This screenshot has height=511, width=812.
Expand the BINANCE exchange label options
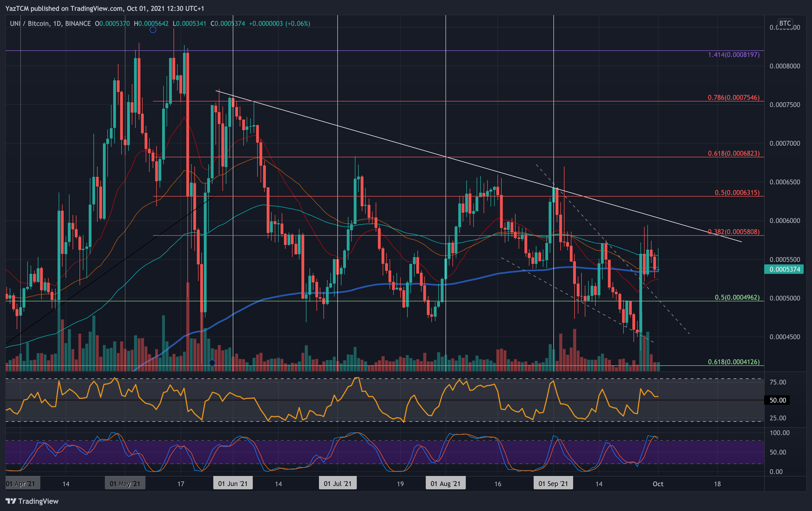coord(79,24)
